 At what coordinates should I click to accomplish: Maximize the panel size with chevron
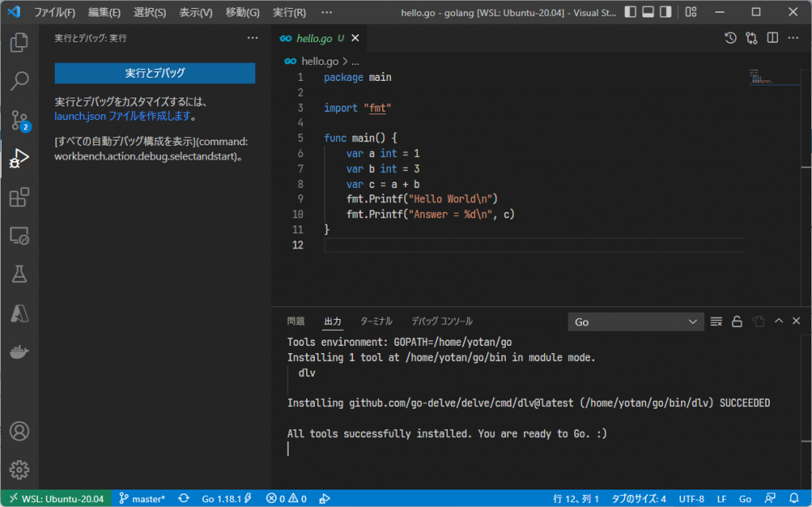[779, 321]
